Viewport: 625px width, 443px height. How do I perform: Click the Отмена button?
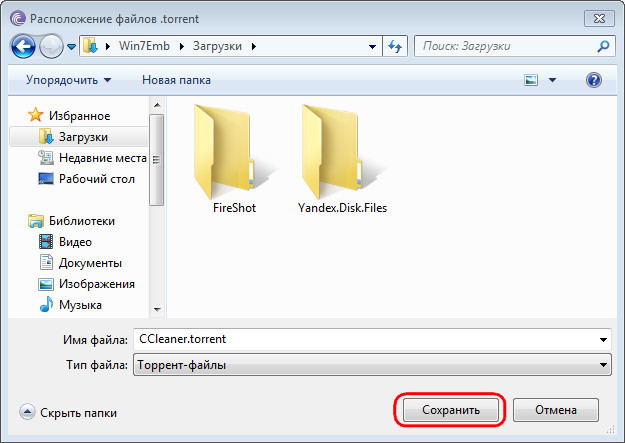[x=556, y=410]
